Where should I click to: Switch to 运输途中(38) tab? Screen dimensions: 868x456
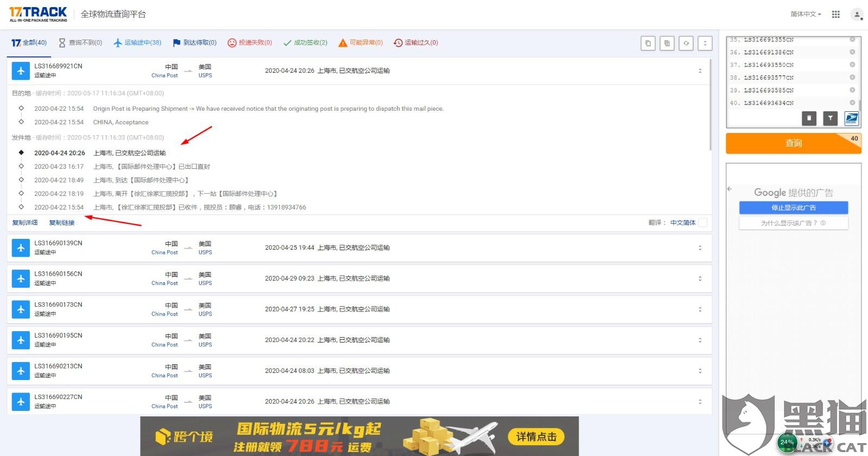click(x=137, y=43)
